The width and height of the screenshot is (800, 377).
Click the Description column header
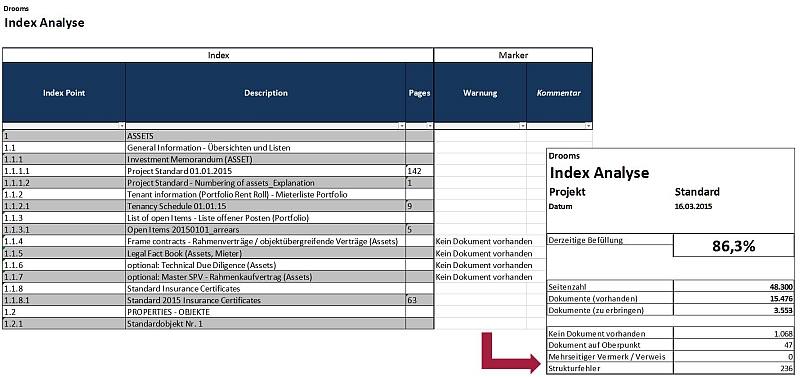pos(265,93)
